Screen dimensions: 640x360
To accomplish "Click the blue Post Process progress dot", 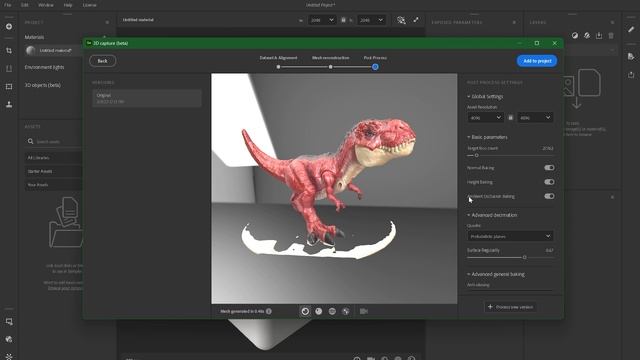I will coord(375,67).
